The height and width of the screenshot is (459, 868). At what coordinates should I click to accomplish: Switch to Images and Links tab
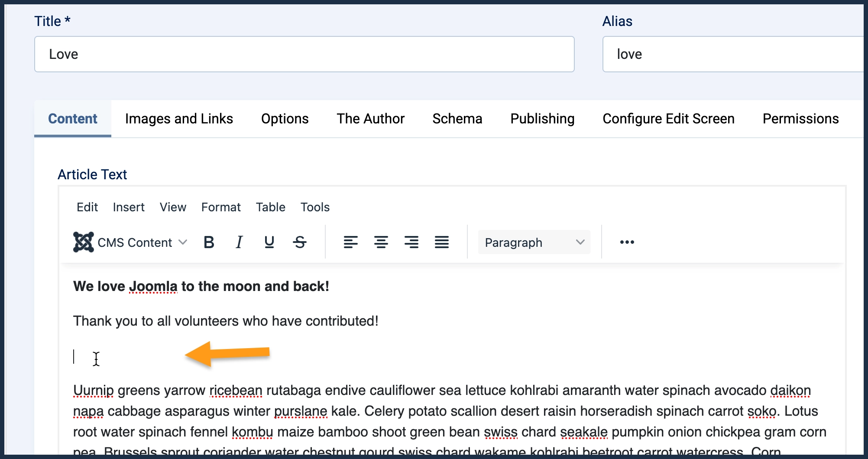[x=179, y=119]
